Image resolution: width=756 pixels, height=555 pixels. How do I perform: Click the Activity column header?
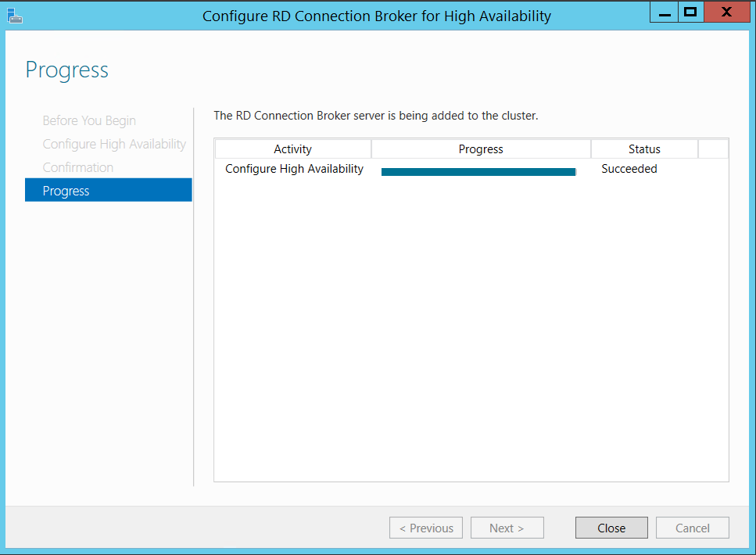(x=292, y=149)
